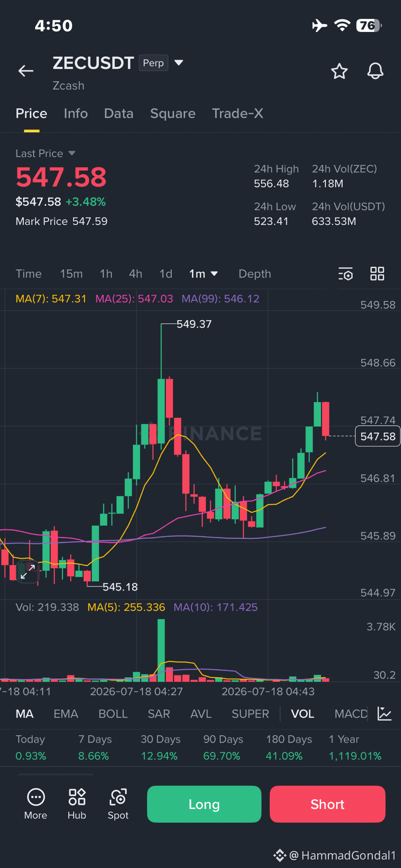Screen dimensions: 401x868
Task: Tap the back arrow icon
Action: point(26,71)
